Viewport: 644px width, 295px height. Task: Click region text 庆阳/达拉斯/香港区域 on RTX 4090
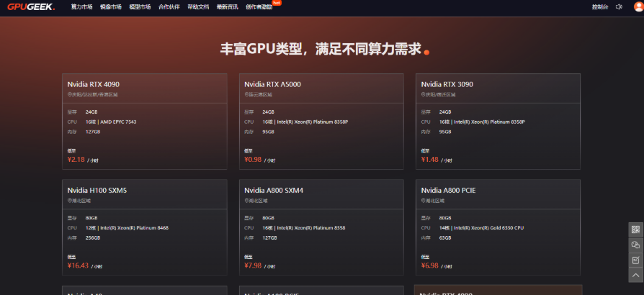(x=94, y=94)
